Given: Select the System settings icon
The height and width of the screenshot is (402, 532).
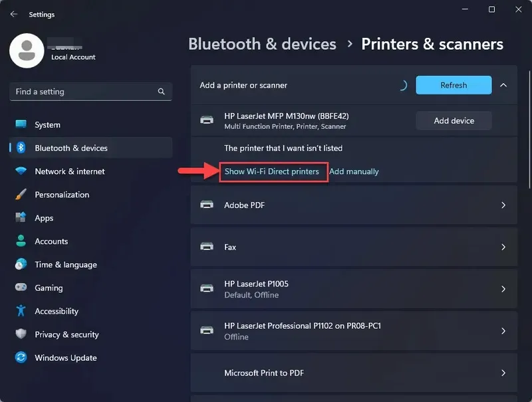Looking at the screenshot, I should [20, 124].
